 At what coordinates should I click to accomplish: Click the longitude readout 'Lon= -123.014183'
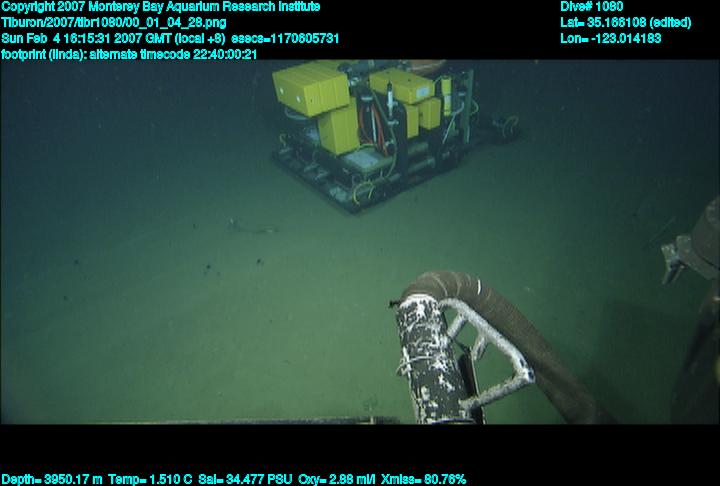(x=611, y=38)
